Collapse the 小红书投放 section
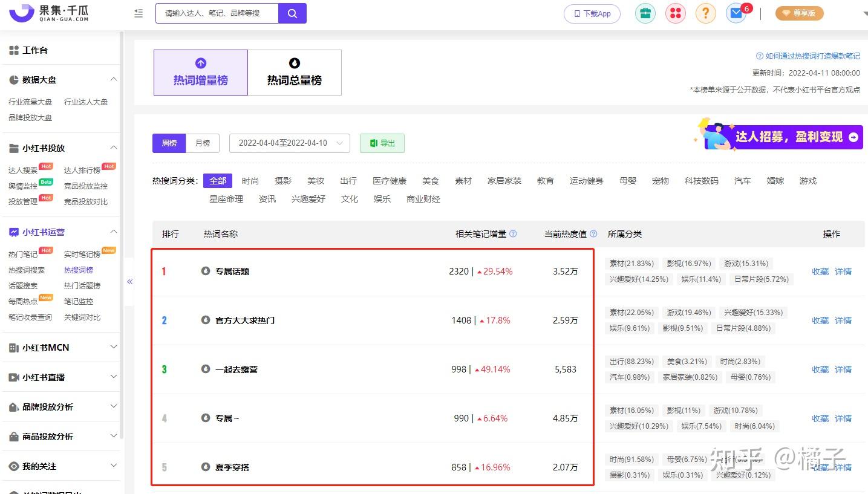This screenshot has height=494, width=868. 113,148
